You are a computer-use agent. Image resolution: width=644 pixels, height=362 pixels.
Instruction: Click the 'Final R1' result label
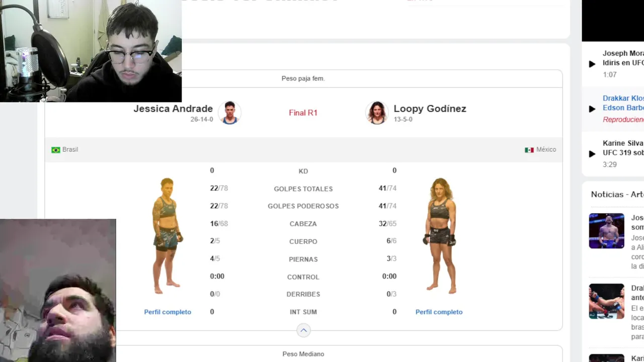pyautogui.click(x=303, y=113)
